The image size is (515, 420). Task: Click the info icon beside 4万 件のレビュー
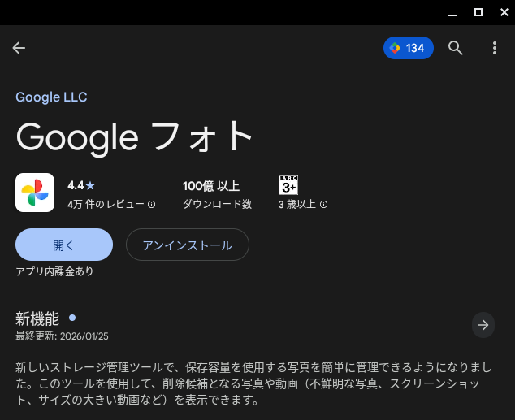tap(152, 205)
